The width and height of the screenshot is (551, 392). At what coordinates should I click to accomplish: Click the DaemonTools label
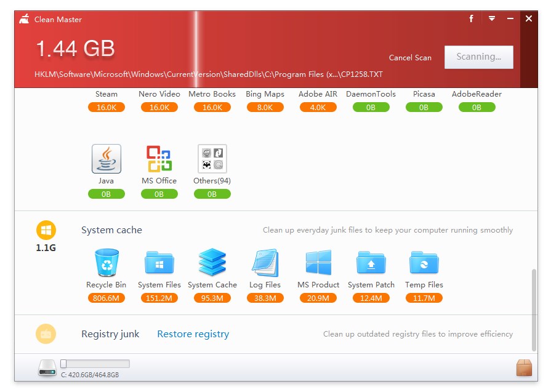click(371, 94)
